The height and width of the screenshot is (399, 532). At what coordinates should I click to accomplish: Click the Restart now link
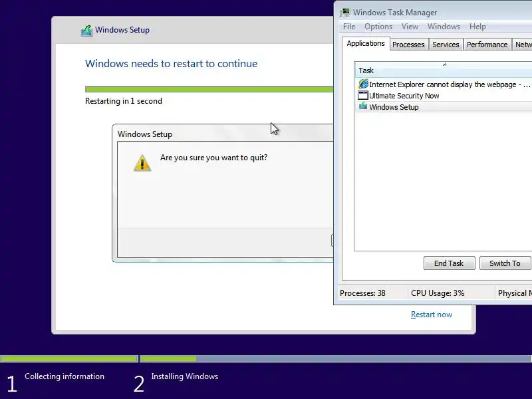tap(431, 315)
